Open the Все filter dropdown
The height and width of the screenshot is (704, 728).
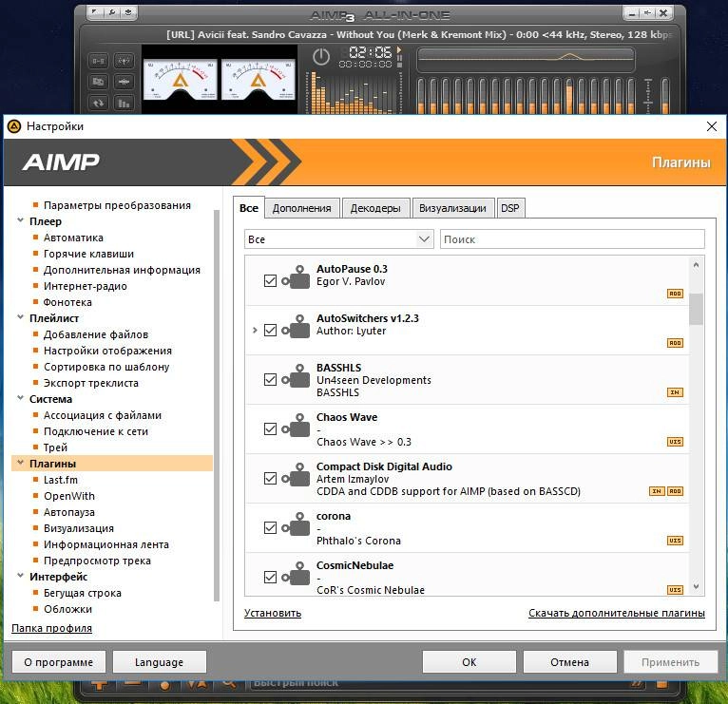point(339,239)
